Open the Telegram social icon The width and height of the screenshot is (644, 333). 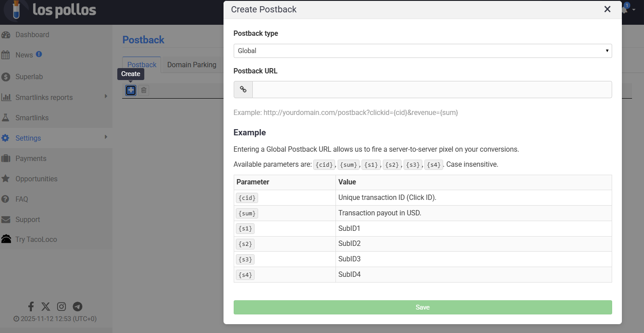click(77, 306)
